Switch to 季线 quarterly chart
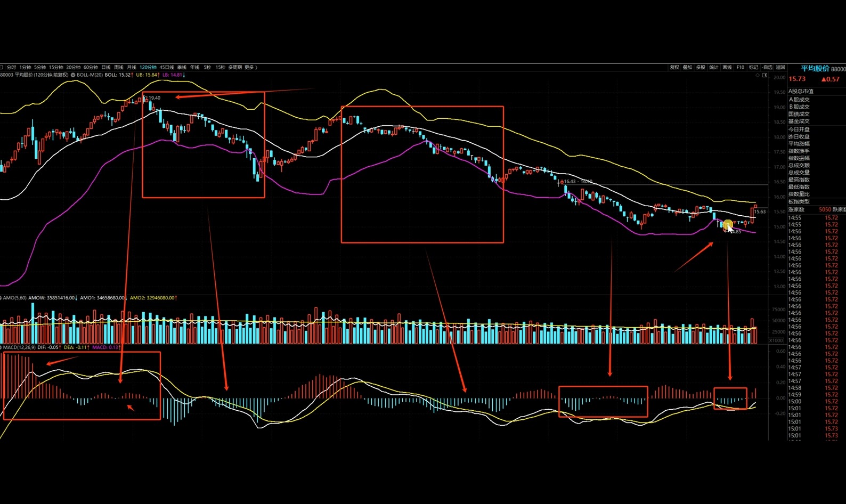 tap(182, 67)
